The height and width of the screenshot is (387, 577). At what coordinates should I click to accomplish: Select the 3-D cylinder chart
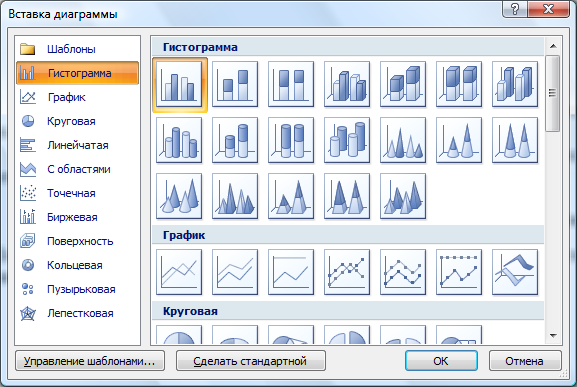tap(347, 140)
